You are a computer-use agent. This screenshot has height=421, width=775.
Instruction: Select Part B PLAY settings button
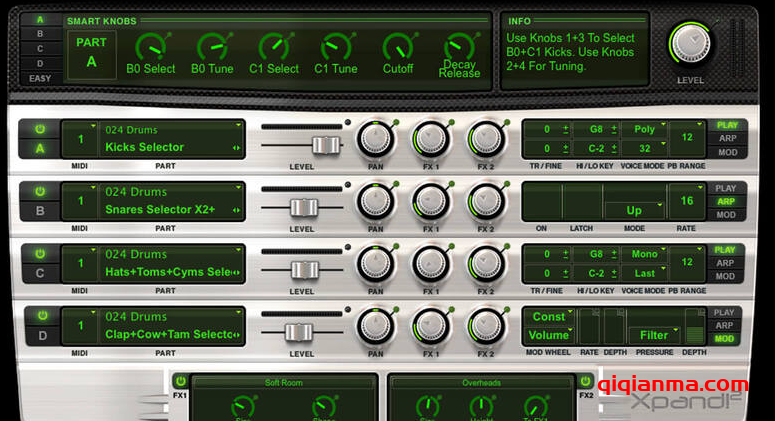click(725, 188)
